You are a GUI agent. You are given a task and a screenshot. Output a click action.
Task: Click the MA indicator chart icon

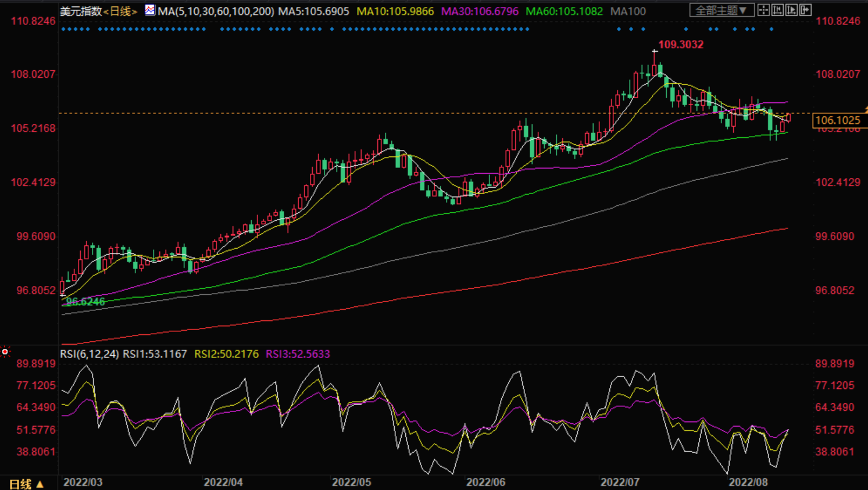pyautogui.click(x=150, y=10)
